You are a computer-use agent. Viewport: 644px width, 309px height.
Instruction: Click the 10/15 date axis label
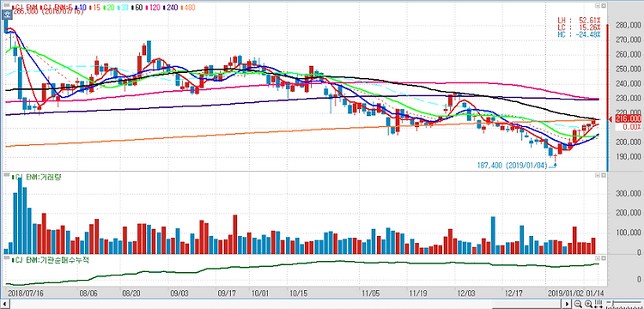click(x=298, y=294)
